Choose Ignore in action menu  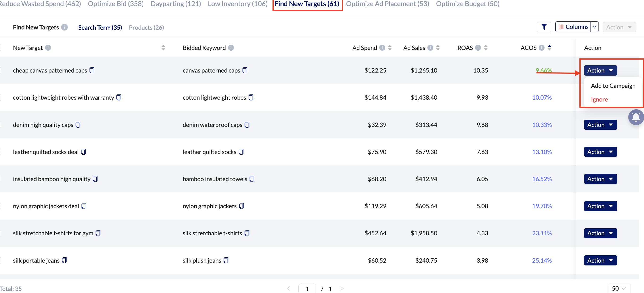[599, 99]
